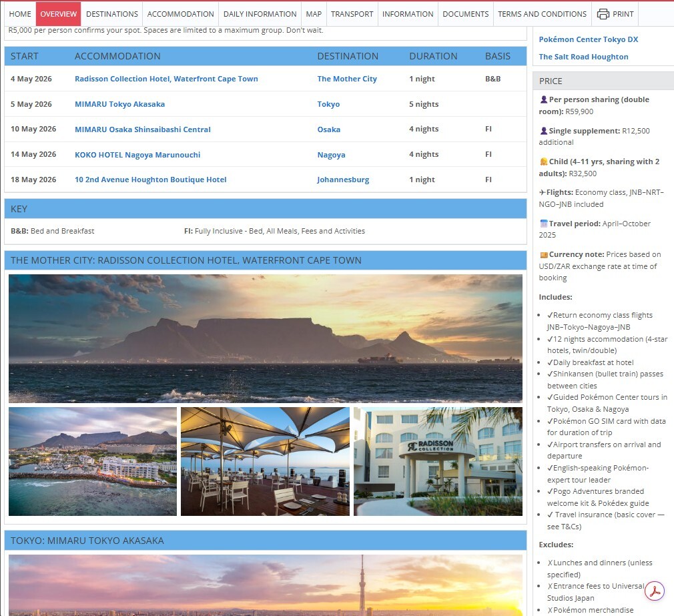Select the Overview tab
674x616 pixels.
click(x=59, y=14)
